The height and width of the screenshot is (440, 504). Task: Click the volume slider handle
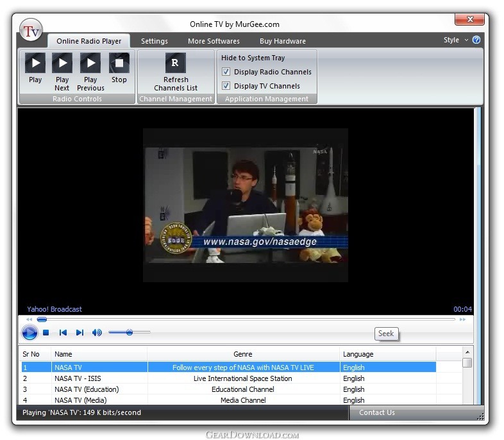(130, 332)
